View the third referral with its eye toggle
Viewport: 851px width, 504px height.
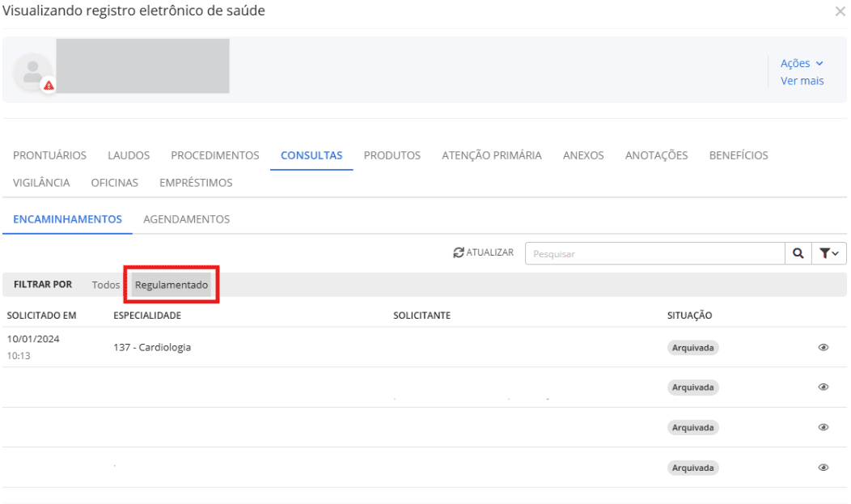822,427
